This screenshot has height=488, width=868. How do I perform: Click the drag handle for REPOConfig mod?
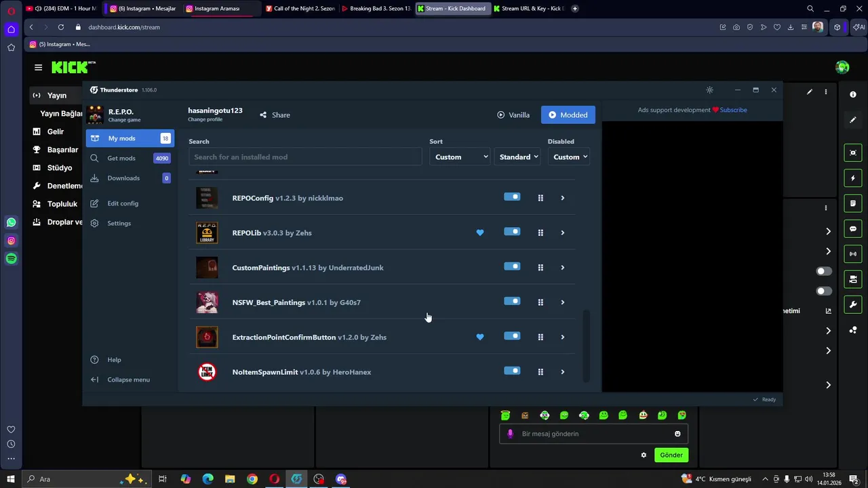coord(540,198)
